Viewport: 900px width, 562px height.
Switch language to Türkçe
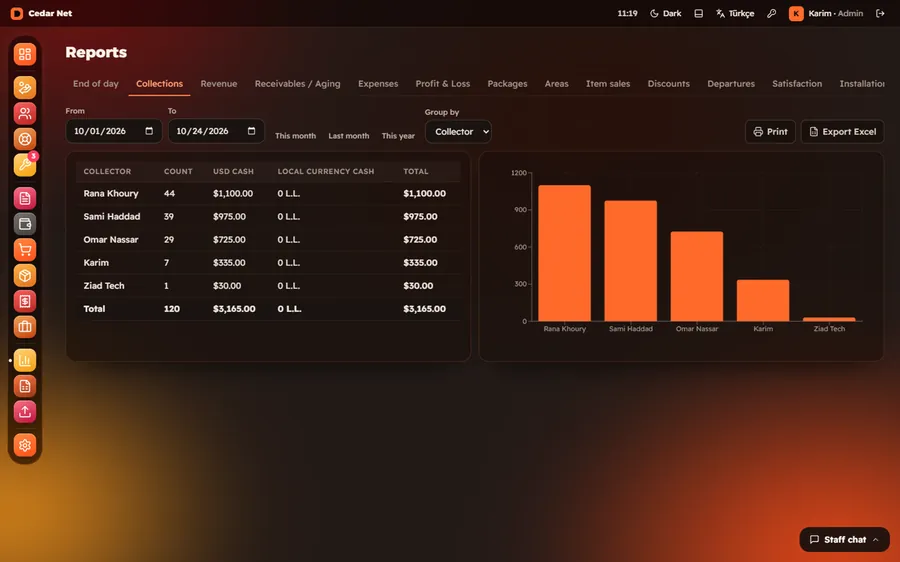point(735,13)
